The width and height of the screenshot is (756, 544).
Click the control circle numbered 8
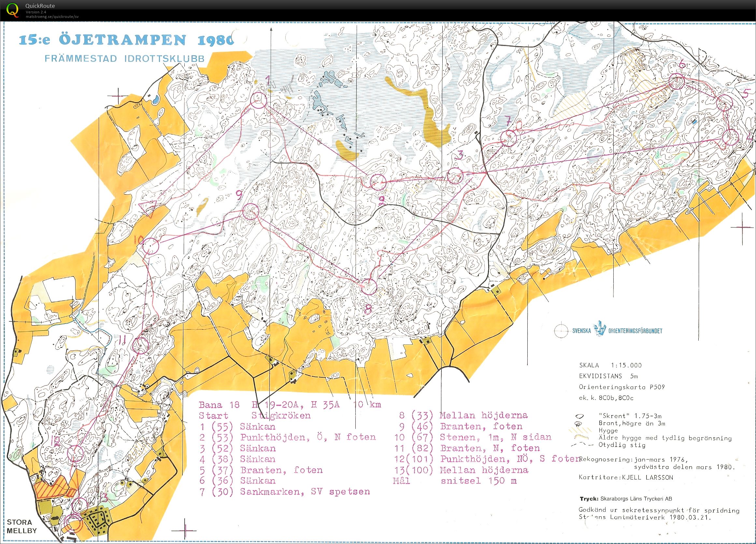click(368, 287)
